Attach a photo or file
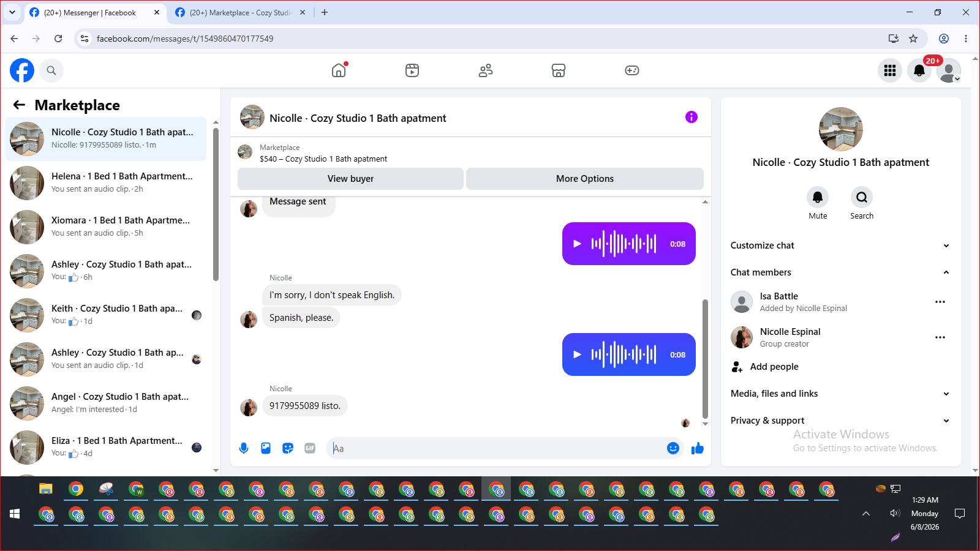 [266, 448]
